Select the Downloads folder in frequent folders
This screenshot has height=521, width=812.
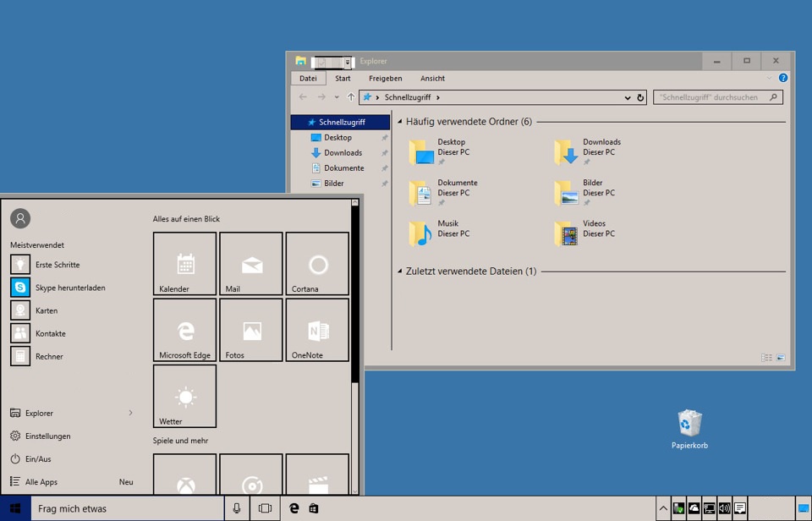[x=587, y=151]
